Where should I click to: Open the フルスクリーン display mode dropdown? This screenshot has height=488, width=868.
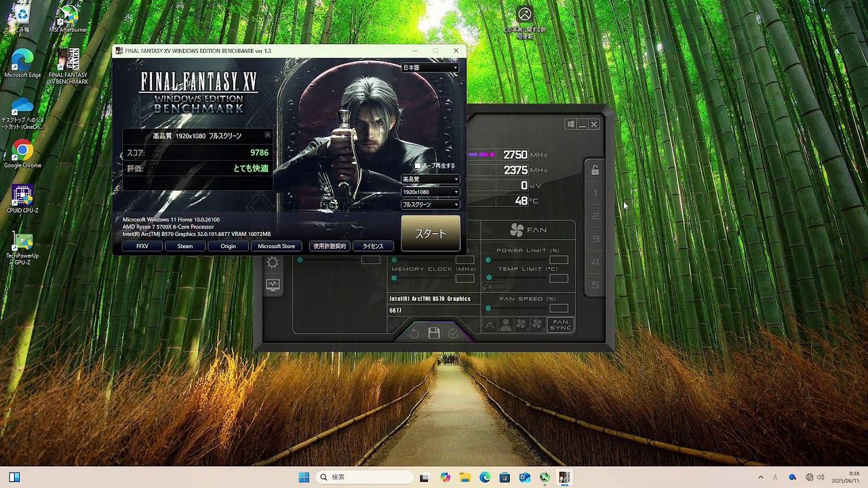(431, 205)
